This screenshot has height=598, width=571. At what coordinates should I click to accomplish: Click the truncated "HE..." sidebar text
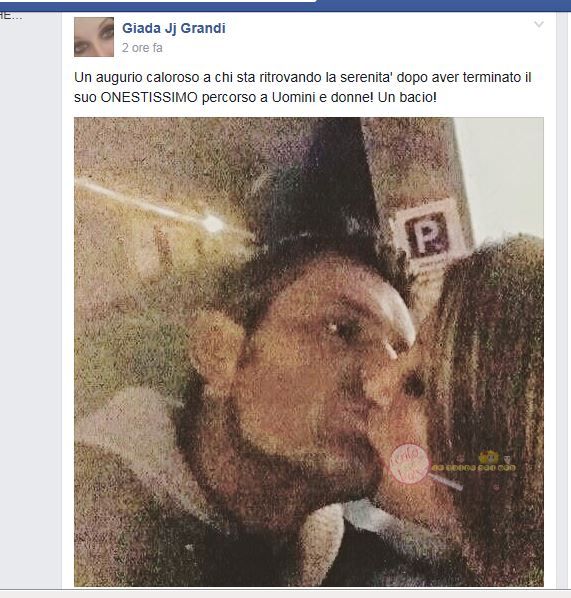(x=11, y=16)
